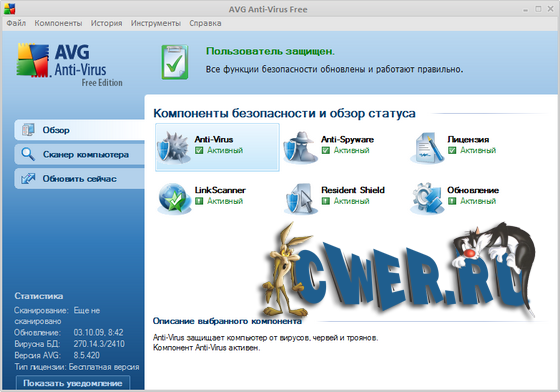Click the Лицензия document icon
Screen dimensions: 560x392
pyautogui.click(x=428, y=147)
